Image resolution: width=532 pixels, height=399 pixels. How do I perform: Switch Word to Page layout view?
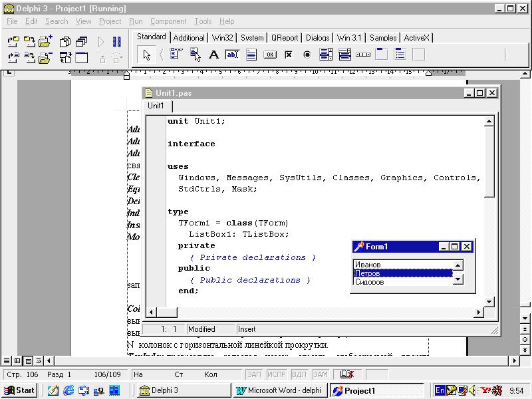29,360
